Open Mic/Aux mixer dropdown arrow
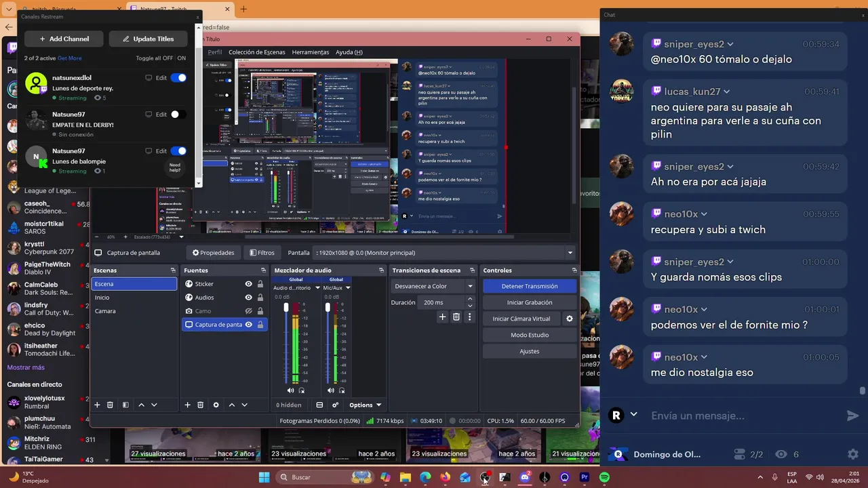 pos(348,288)
